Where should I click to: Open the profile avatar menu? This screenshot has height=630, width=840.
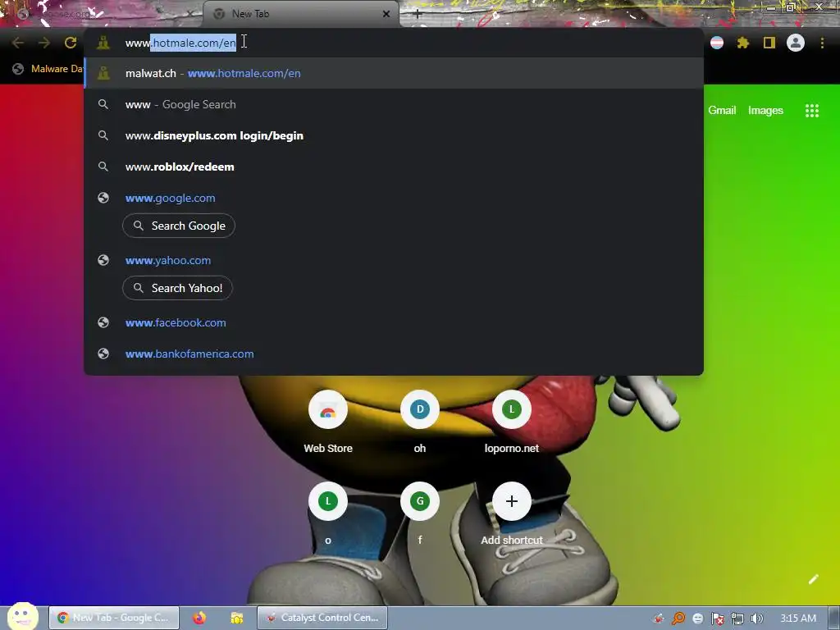(x=796, y=43)
